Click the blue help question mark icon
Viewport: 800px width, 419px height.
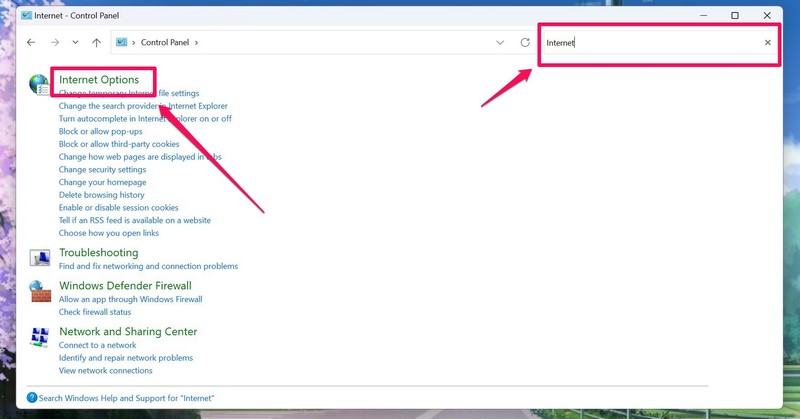32,398
